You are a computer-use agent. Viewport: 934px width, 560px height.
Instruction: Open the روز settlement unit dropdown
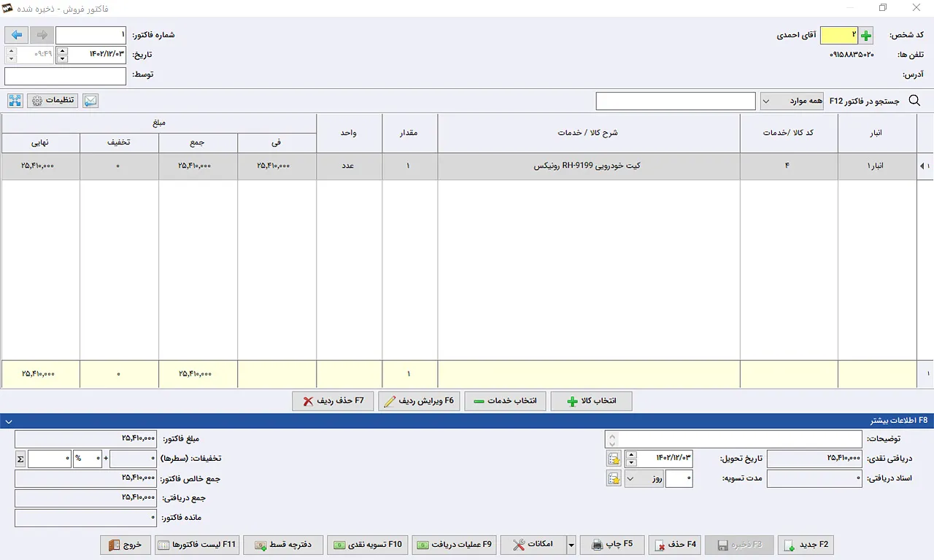(644, 478)
